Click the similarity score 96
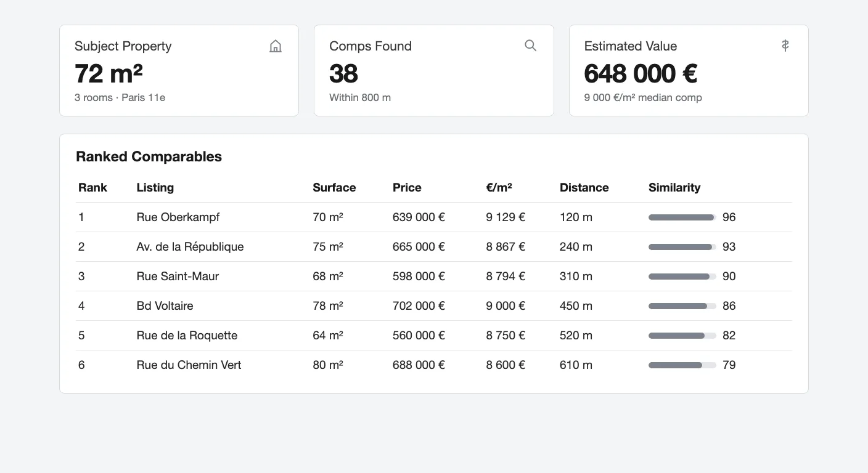This screenshot has width=868, height=473. (729, 217)
